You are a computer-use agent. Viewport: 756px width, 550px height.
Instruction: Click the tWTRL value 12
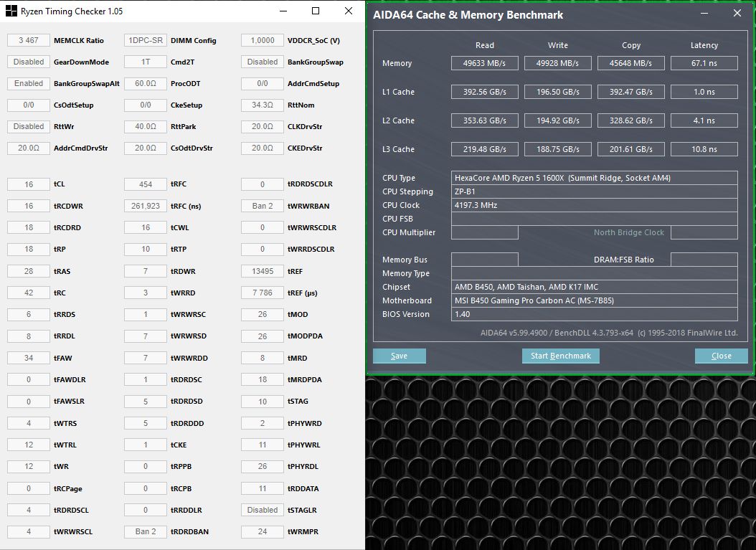(29, 445)
